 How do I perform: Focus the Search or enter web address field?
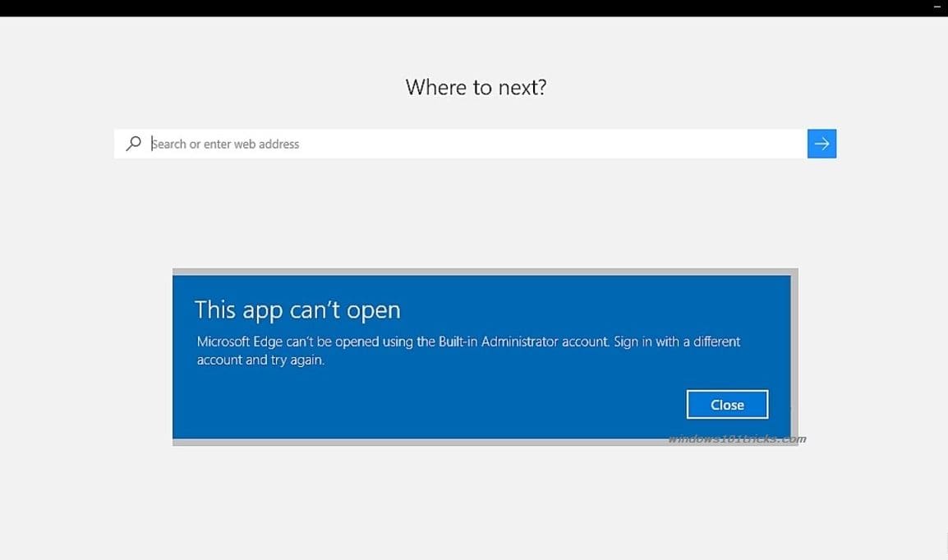point(460,144)
